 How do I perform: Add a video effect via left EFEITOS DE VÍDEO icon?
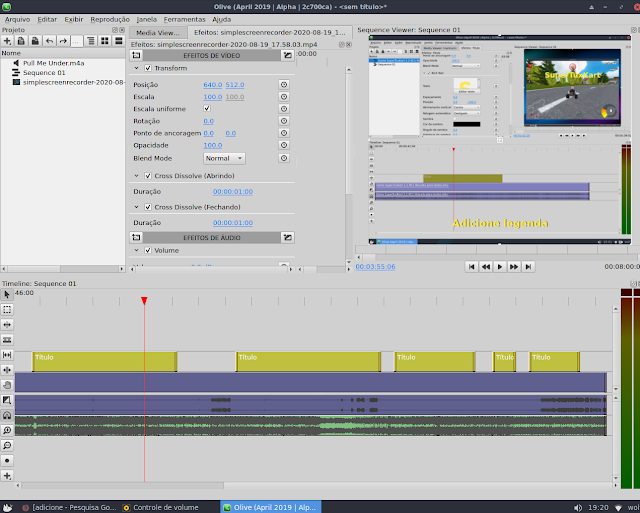136,55
